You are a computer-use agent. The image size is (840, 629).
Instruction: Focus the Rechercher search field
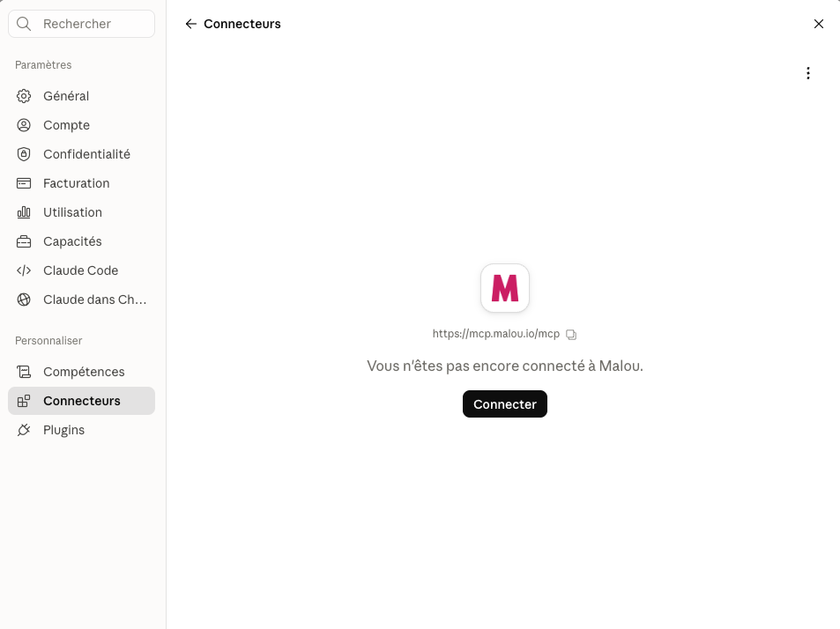[x=81, y=24]
